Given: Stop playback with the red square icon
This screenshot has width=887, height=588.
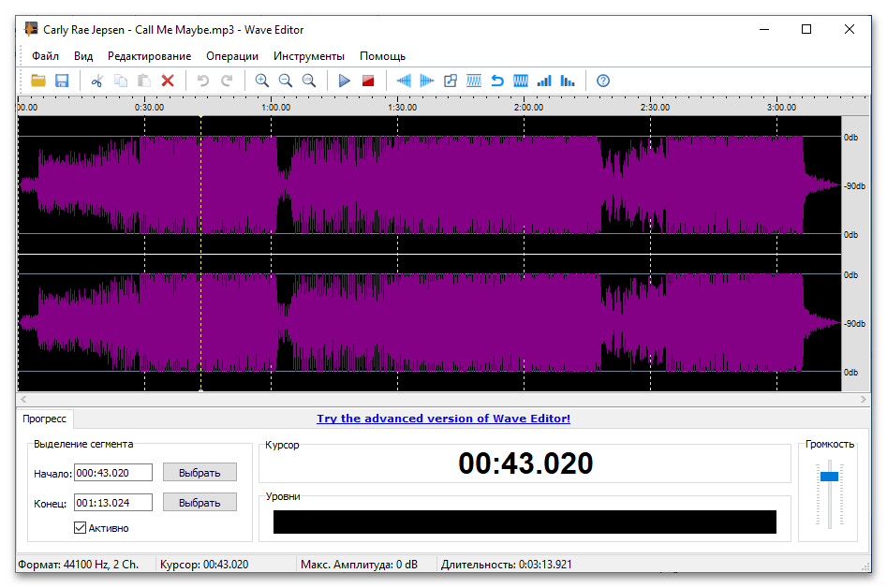Looking at the screenshot, I should coord(368,81).
